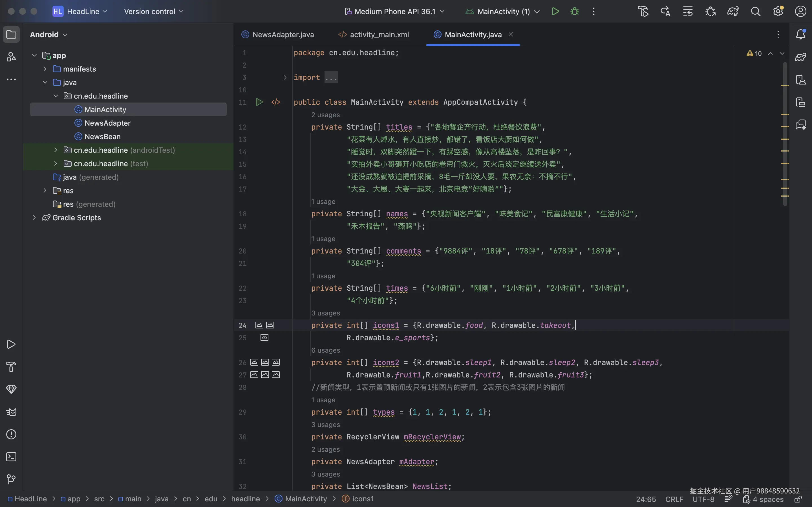
Task: Open the Notifications bell panel
Action: coord(801,34)
